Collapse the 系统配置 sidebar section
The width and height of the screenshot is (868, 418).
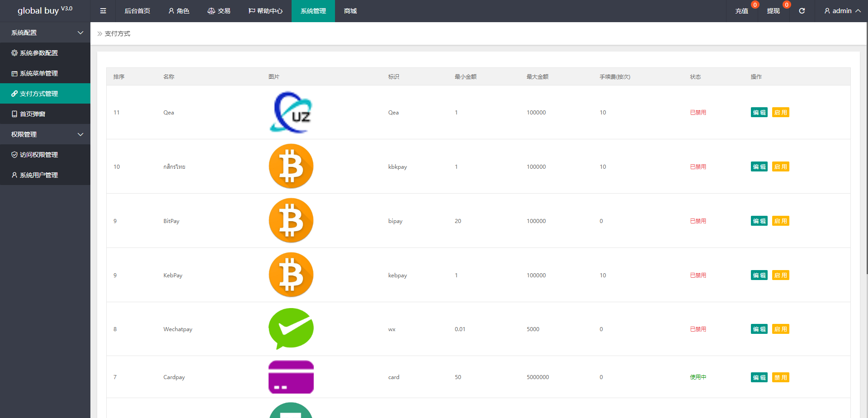click(x=45, y=33)
